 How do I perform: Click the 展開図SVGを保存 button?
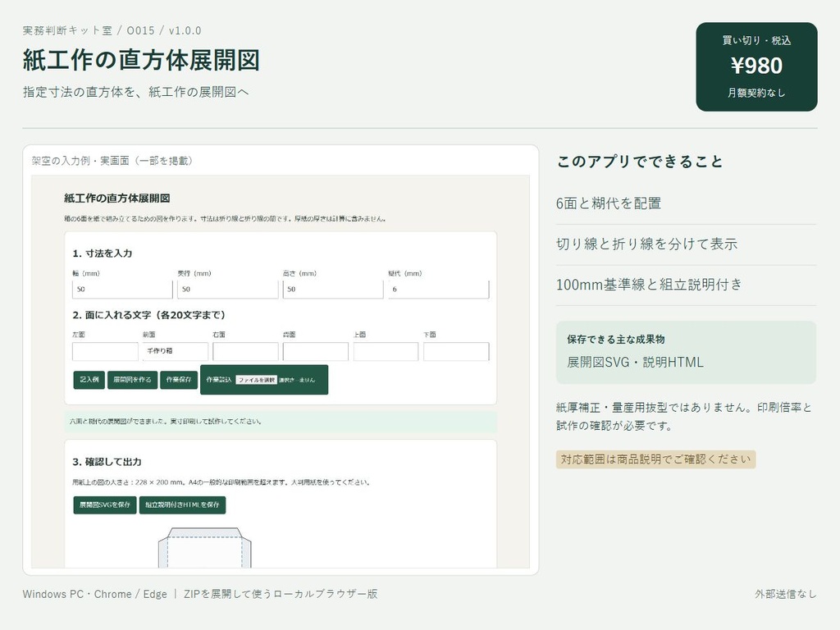click(x=105, y=504)
